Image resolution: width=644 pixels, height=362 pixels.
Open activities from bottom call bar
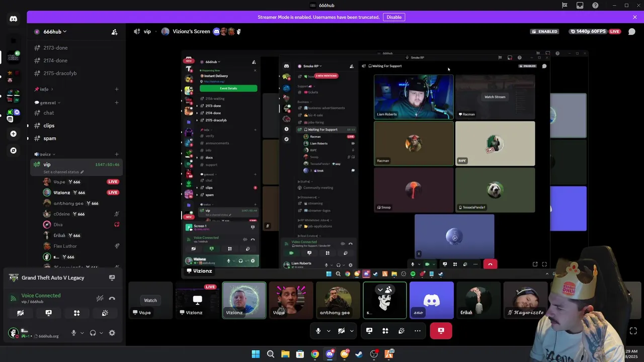[x=385, y=331]
